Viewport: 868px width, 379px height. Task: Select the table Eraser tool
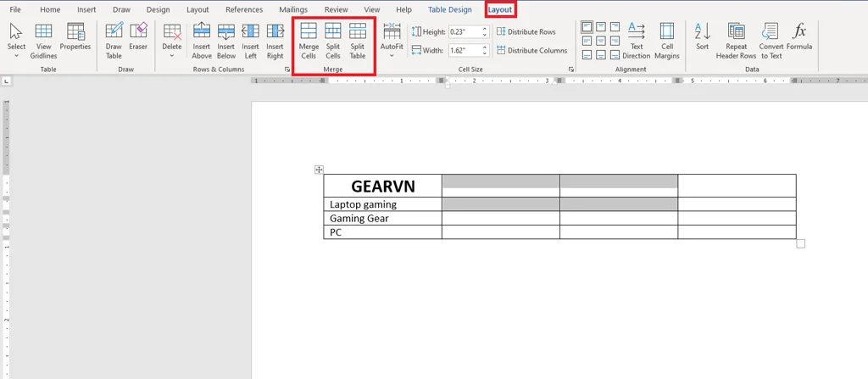pyautogui.click(x=138, y=36)
